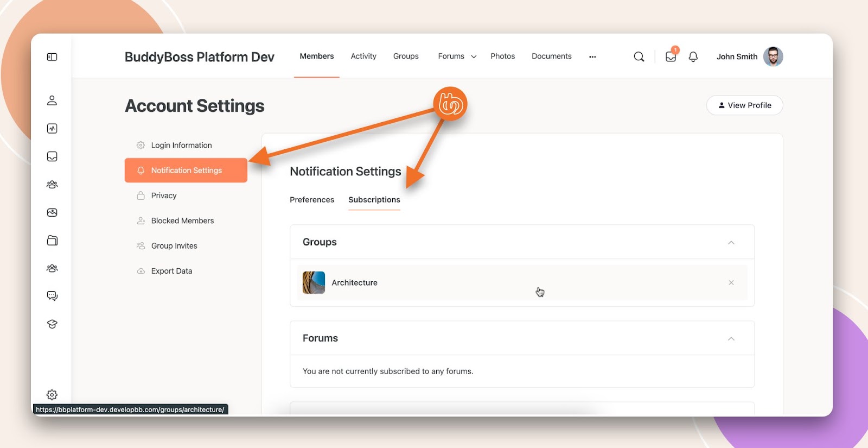The height and width of the screenshot is (448, 868).
Task: Open the Members navigation tab
Action: pyautogui.click(x=317, y=56)
